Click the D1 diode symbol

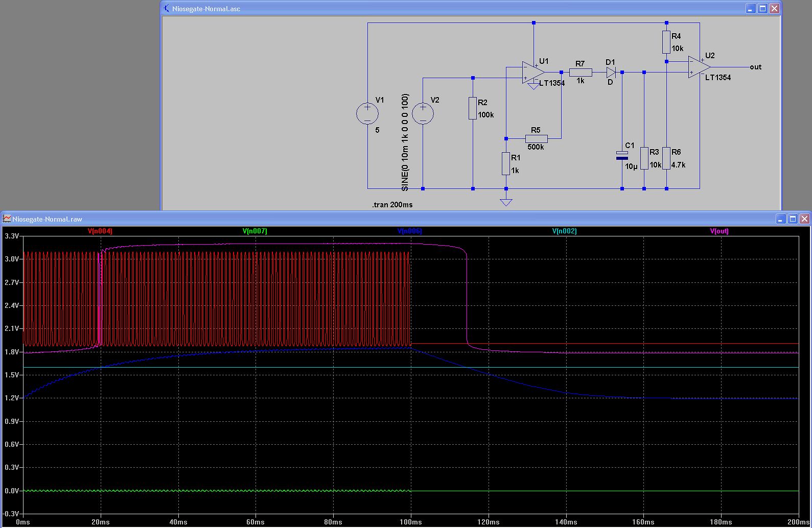click(x=611, y=73)
